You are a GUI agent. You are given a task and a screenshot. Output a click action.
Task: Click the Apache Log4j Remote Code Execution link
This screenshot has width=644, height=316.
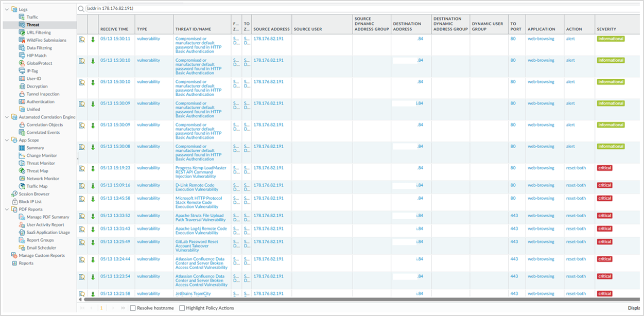pyautogui.click(x=201, y=231)
